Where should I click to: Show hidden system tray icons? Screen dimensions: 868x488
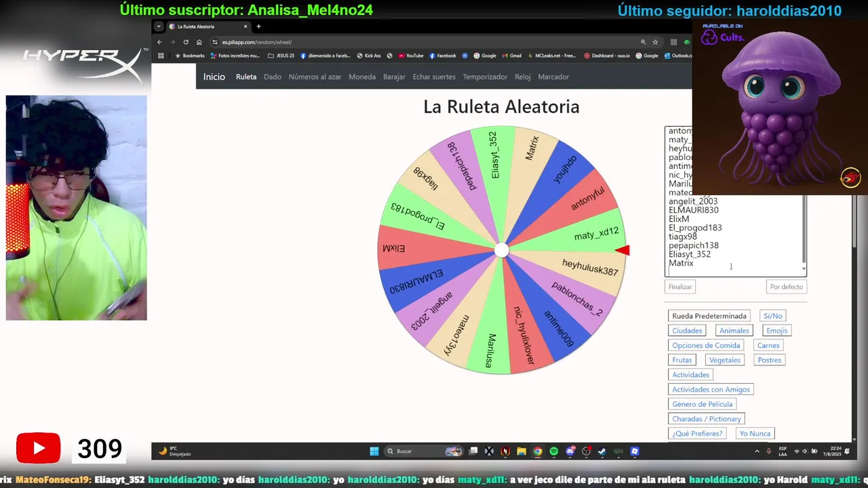(x=757, y=451)
